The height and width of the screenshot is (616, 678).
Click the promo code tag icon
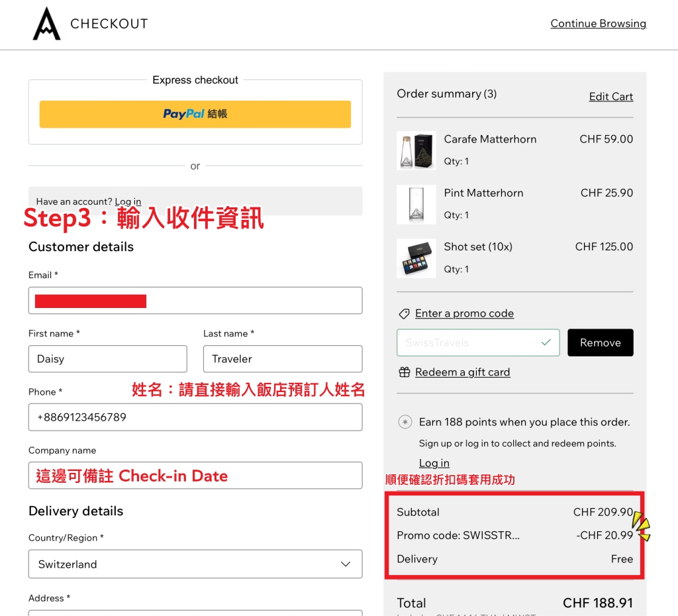405,313
